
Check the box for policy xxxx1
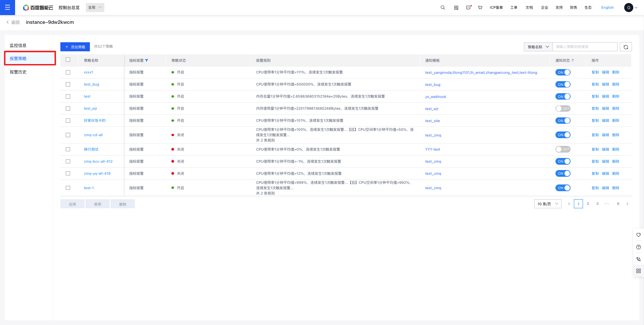pyautogui.click(x=68, y=72)
